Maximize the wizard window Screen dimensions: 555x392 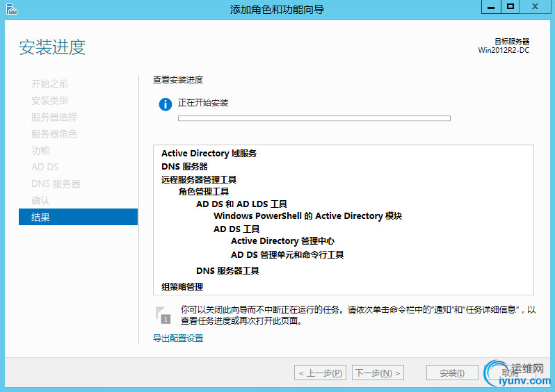pos(510,7)
